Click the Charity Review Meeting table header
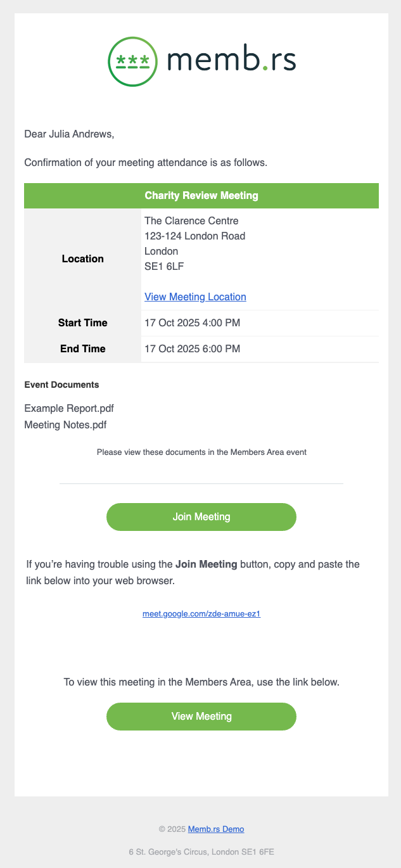This screenshot has width=401, height=868. [201, 196]
